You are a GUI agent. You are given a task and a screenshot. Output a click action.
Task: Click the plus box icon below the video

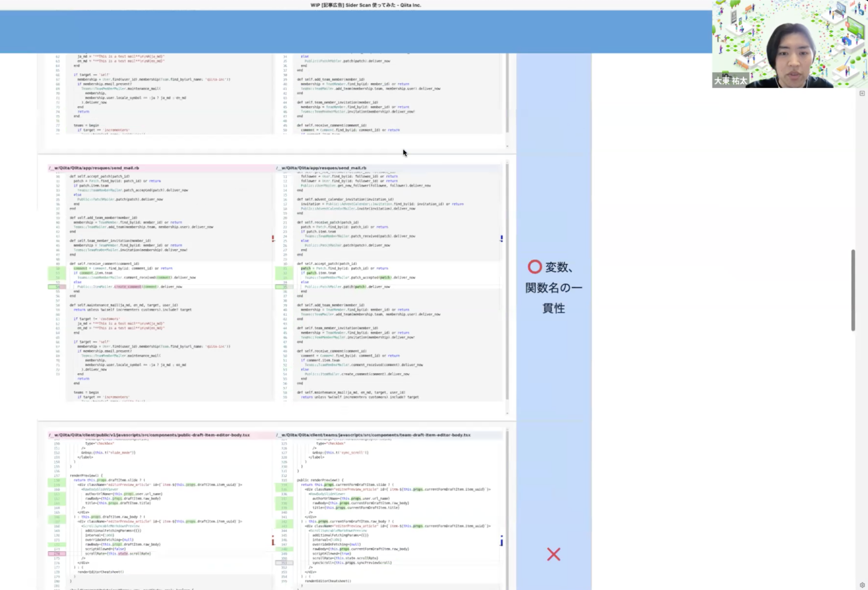click(x=862, y=93)
